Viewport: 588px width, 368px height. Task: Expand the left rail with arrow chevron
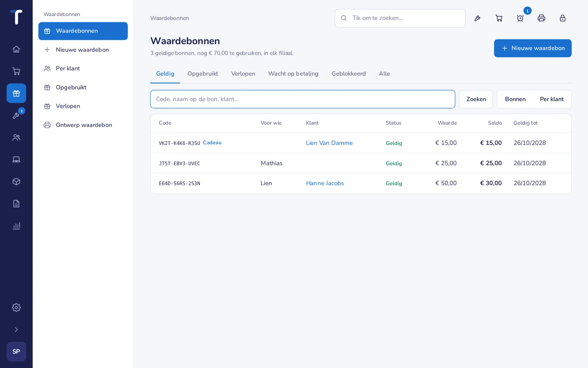click(16, 329)
